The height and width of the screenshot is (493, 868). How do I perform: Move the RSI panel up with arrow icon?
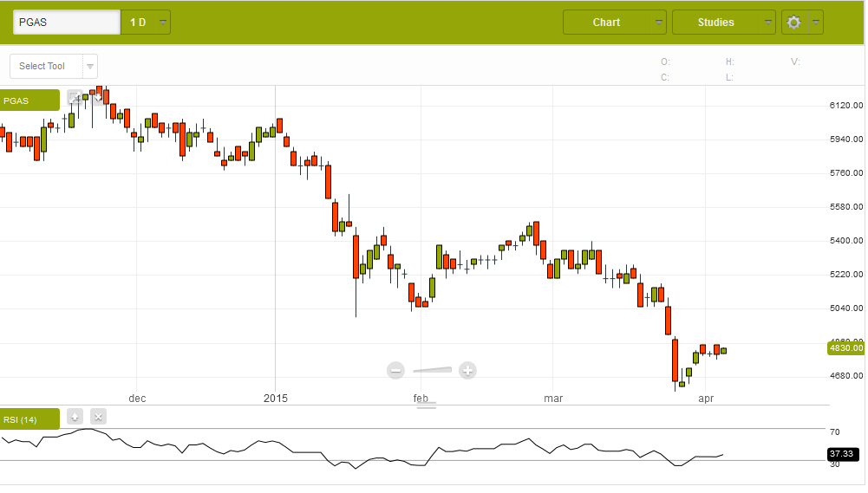point(75,417)
